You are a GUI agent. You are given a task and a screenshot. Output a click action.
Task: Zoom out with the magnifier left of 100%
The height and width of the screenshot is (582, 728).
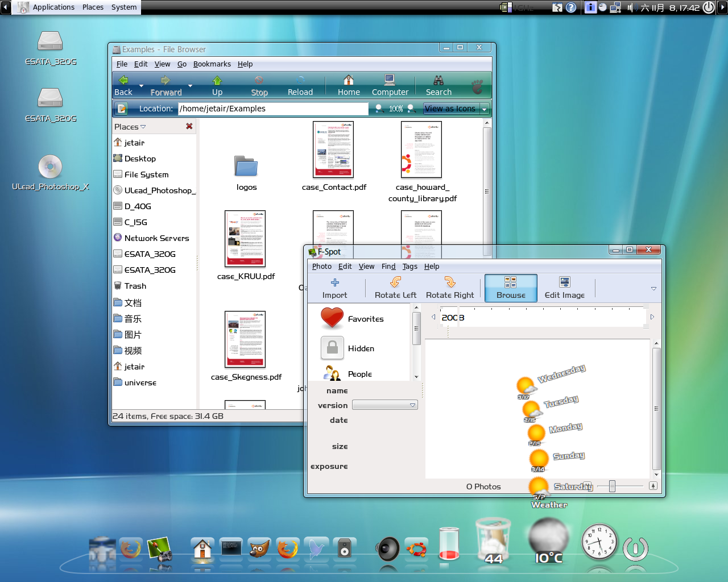[379, 109]
